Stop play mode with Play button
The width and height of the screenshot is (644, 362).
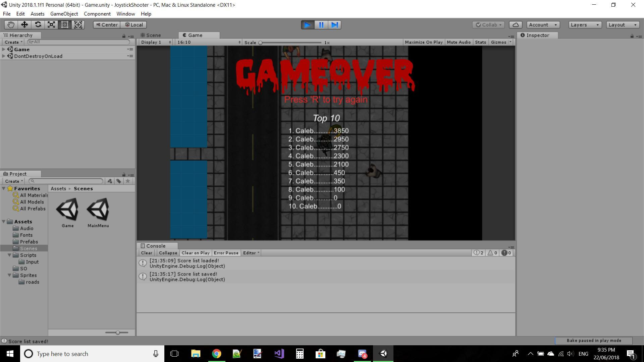tap(308, 25)
